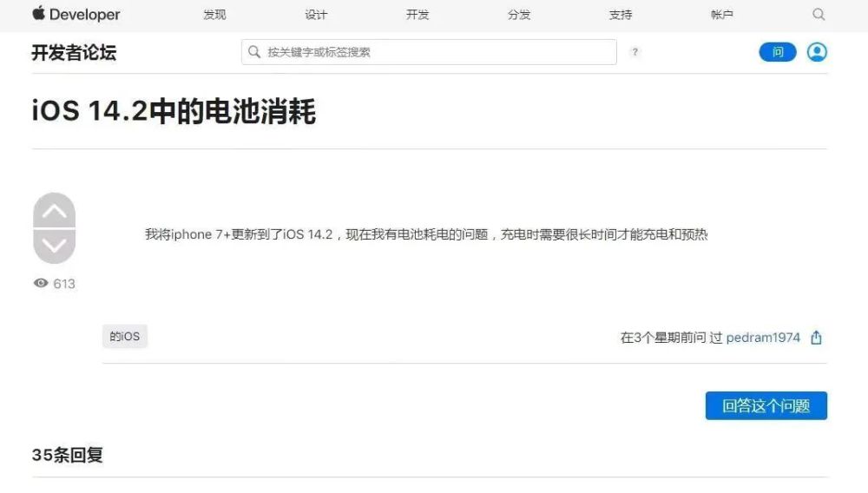Open the 支持 menu item
This screenshot has width=868, height=493.
pos(621,15)
